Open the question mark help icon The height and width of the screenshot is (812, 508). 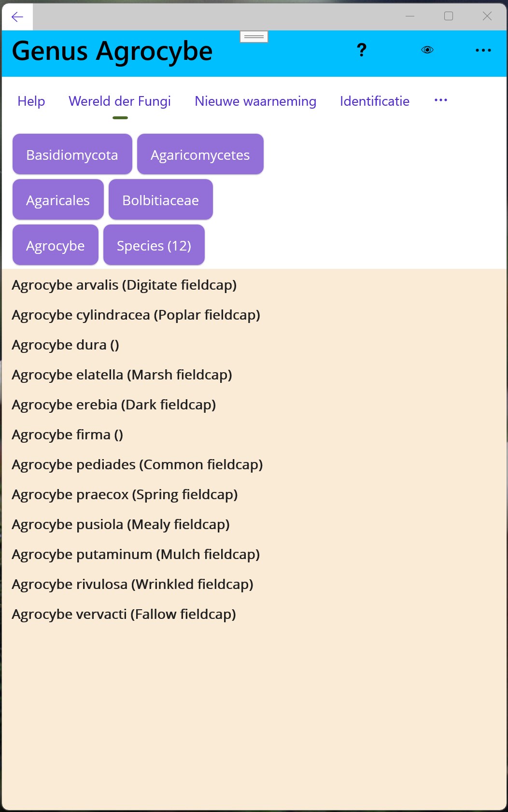pyautogui.click(x=361, y=50)
